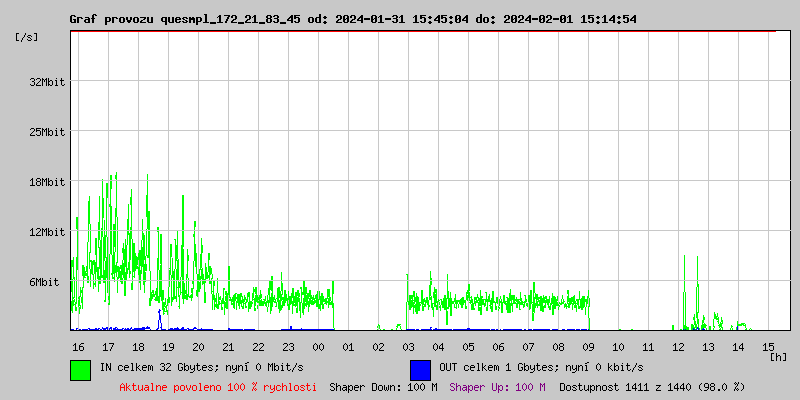
Task: Select the 25Mbit label on the Y axis
Action: point(47,132)
